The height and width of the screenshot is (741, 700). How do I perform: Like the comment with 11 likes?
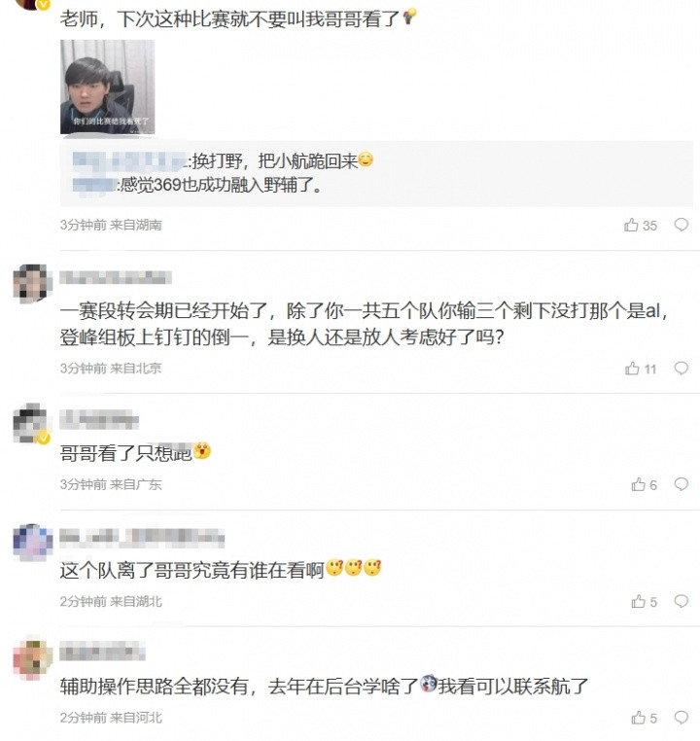click(632, 369)
